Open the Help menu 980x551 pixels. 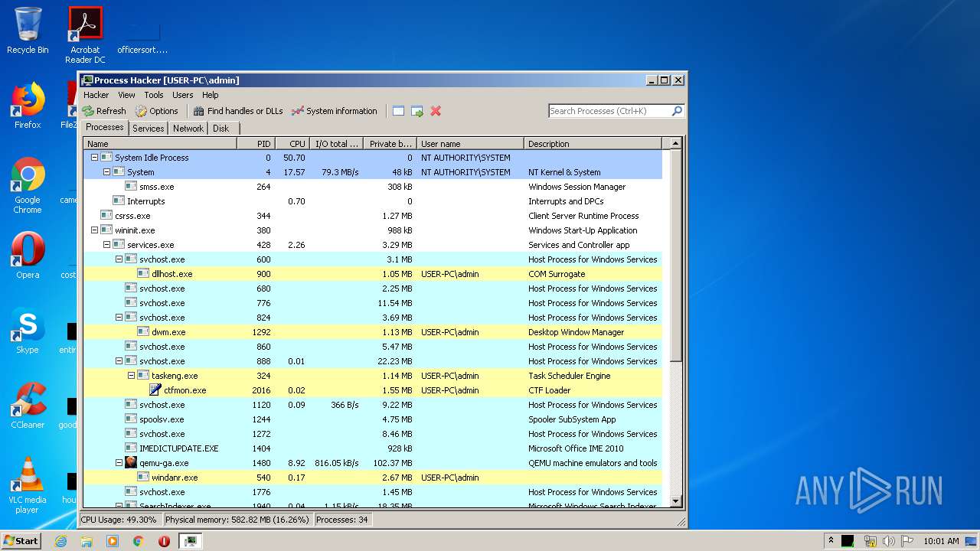(x=211, y=95)
